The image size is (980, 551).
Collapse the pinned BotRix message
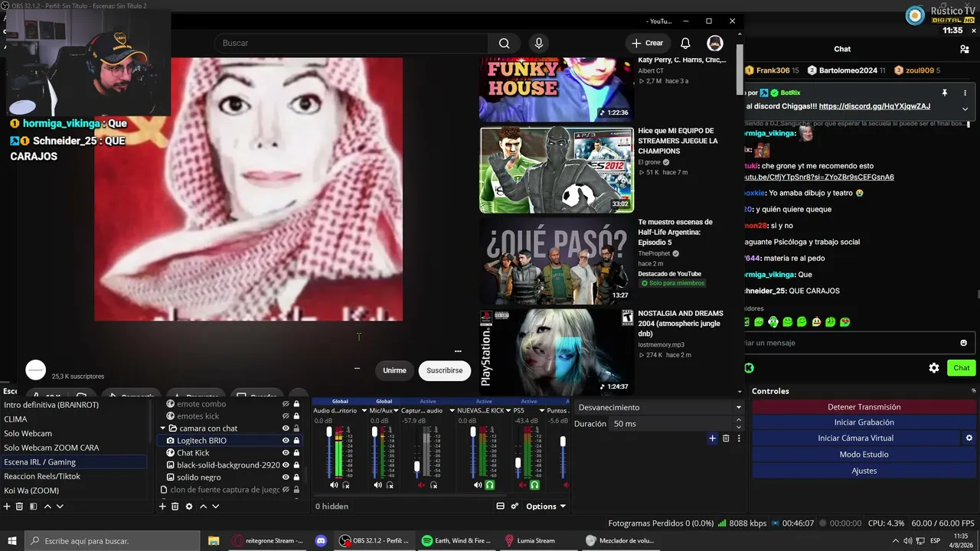[965, 109]
